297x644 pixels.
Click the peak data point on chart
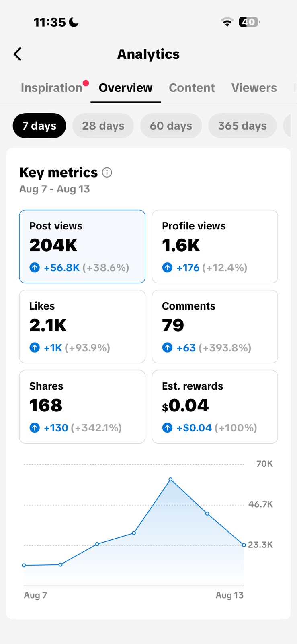[x=171, y=479]
